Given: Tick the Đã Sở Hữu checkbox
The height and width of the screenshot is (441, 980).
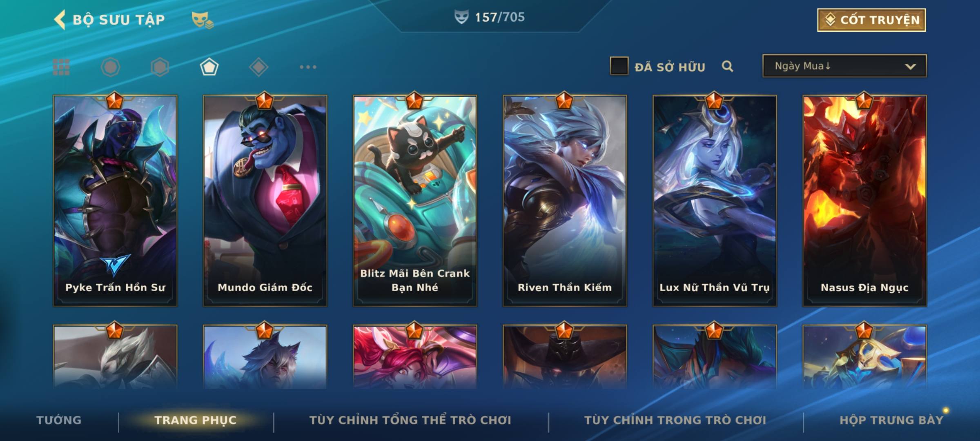Looking at the screenshot, I should tap(619, 66).
